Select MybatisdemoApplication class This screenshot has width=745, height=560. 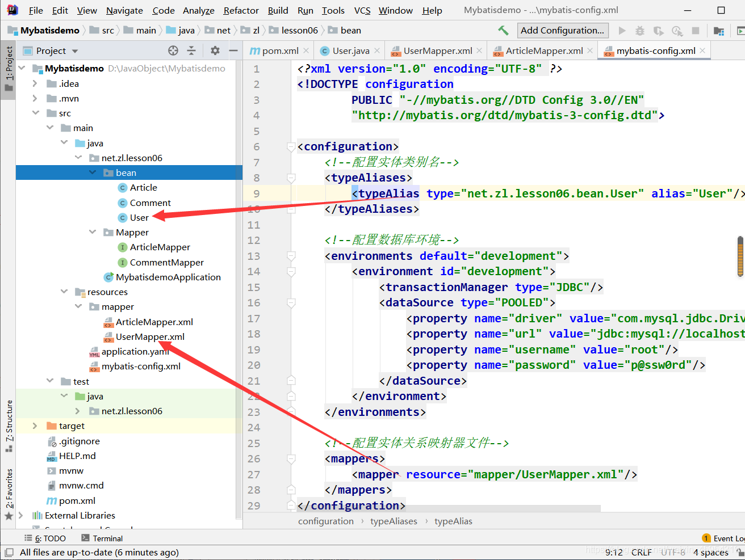[x=168, y=277]
